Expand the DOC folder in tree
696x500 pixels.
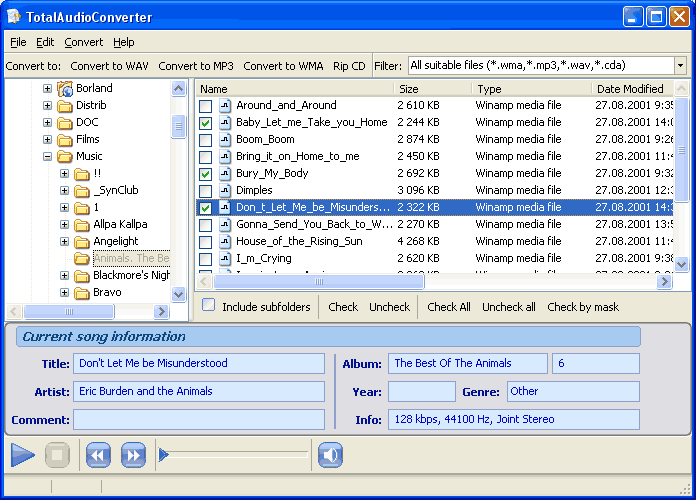(47, 123)
